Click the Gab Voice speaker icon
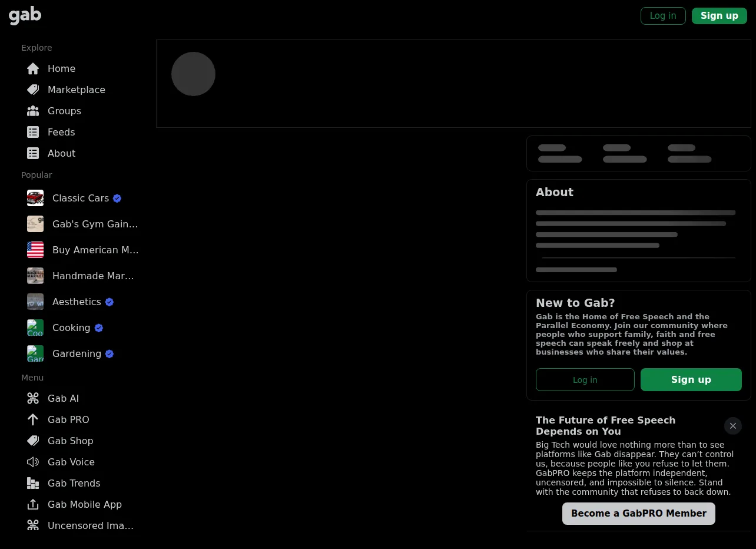This screenshot has height=549, width=756. [x=33, y=462]
